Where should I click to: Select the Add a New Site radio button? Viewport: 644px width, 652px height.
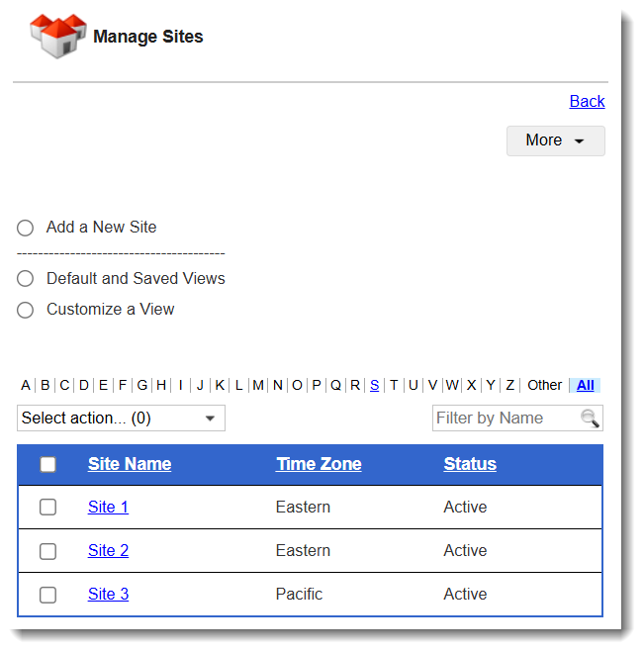click(x=26, y=228)
